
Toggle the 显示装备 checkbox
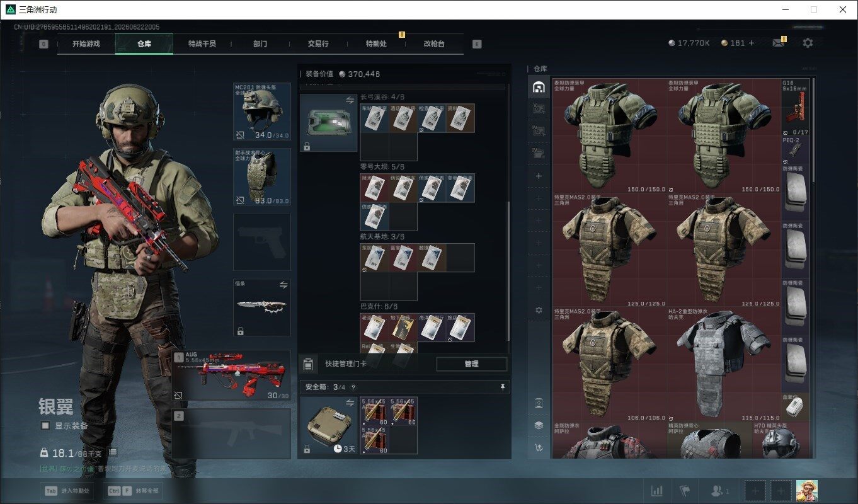point(45,426)
